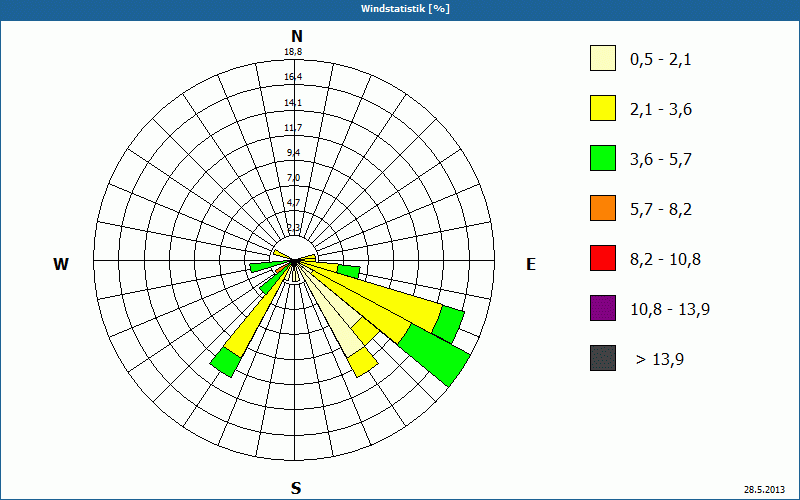
Task: Click the 14,1 axis value
Action: point(293,103)
